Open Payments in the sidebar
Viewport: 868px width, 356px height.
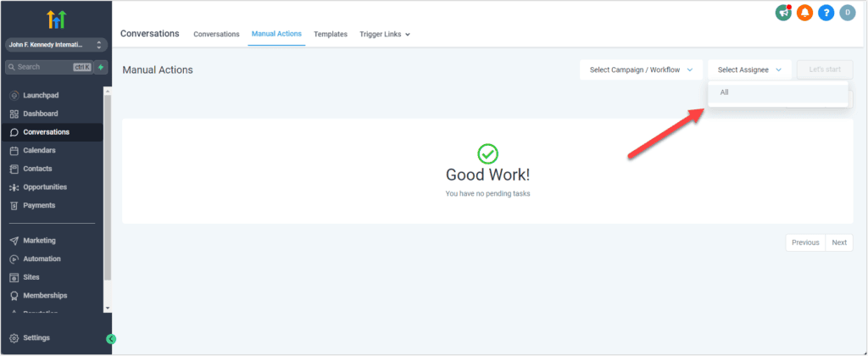[39, 205]
